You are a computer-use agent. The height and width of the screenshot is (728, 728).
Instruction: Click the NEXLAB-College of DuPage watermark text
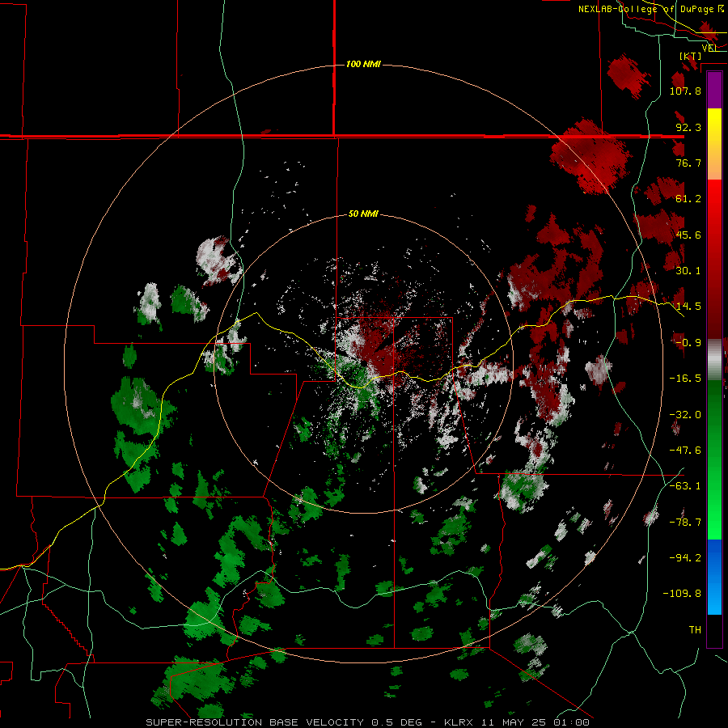tap(651, 9)
